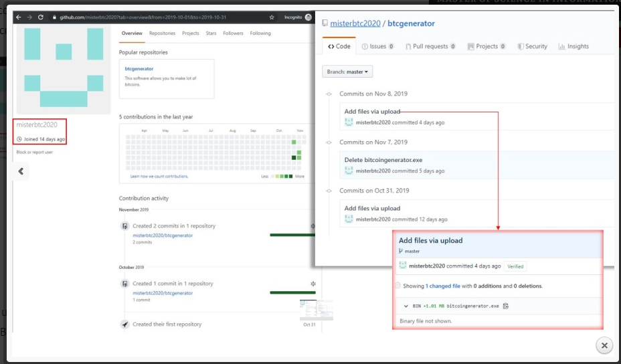Viewport: 621px width, 364px height.
Task: Open the Branch: master dropdown
Action: [347, 72]
